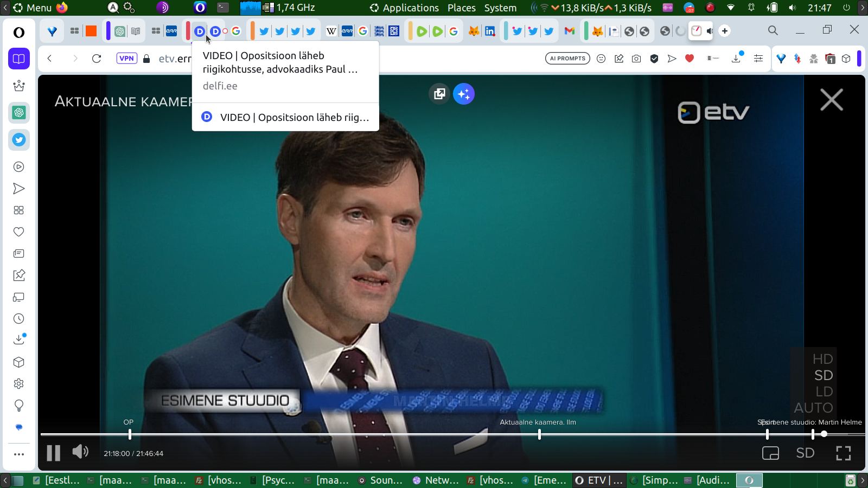
Task: Open ChatGPT in Opera sidebar
Action: pyautogui.click(x=19, y=113)
